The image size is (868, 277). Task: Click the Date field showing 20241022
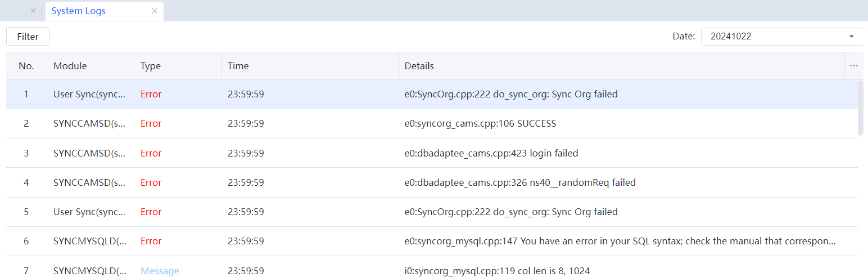point(776,37)
